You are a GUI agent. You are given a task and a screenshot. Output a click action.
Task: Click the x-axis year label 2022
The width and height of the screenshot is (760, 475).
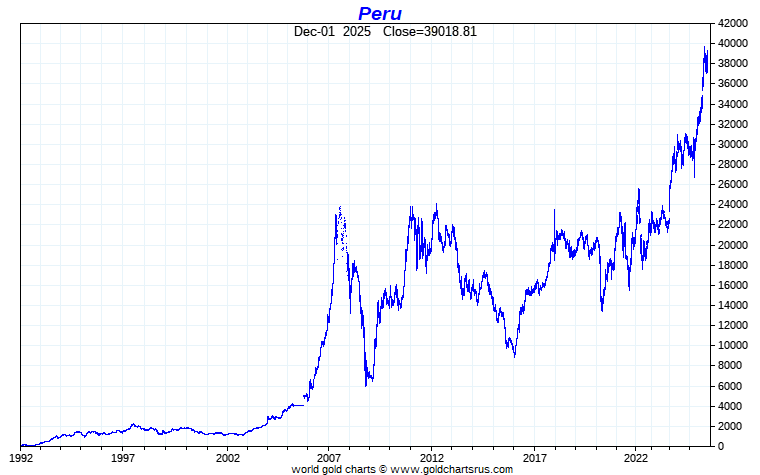(x=635, y=458)
